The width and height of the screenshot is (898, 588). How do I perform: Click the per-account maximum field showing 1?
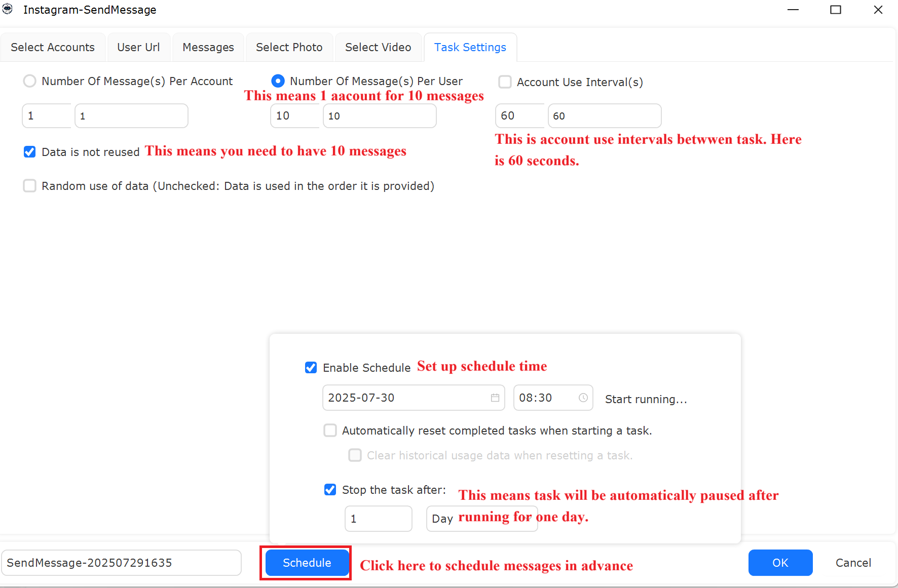pos(131,115)
